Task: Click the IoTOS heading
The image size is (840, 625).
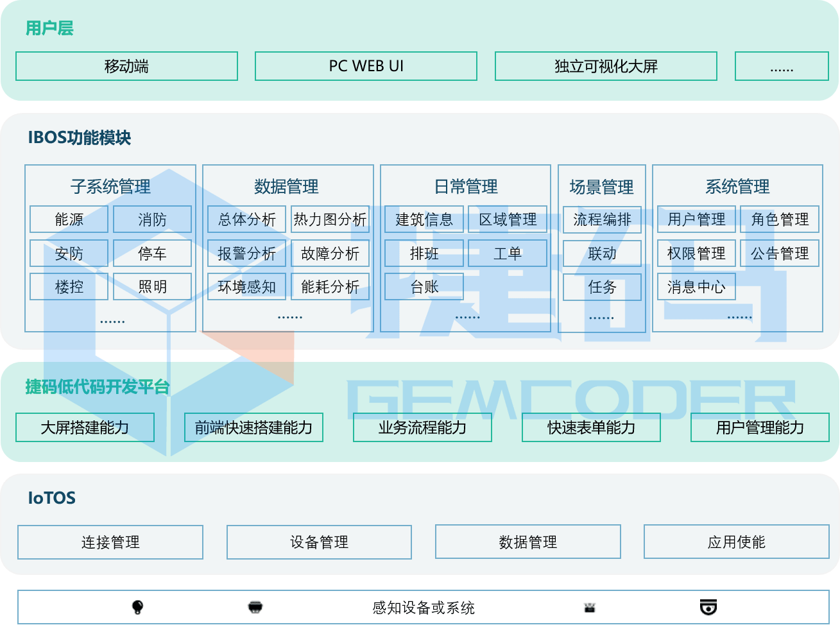Action: [x=52, y=498]
